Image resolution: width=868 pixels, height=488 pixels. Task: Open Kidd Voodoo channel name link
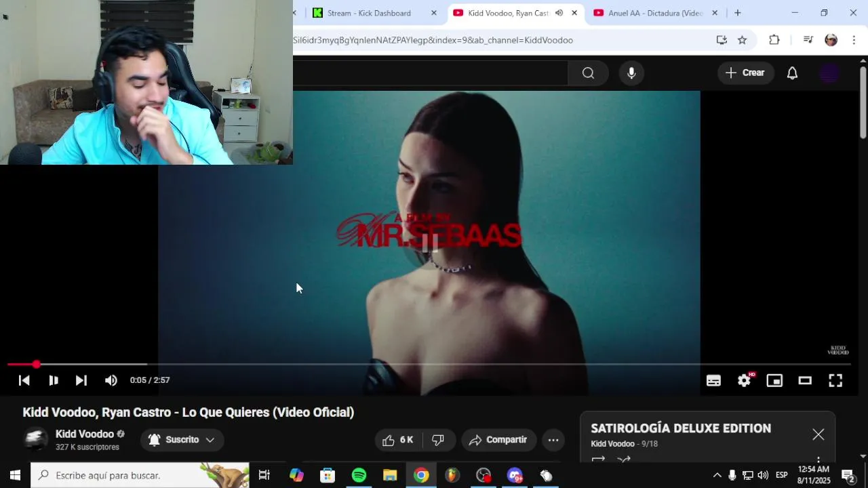click(x=85, y=434)
